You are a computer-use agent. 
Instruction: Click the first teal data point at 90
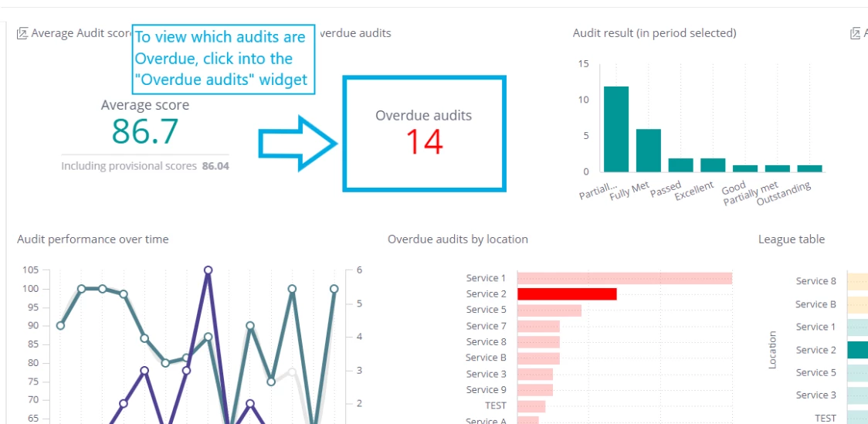60,325
